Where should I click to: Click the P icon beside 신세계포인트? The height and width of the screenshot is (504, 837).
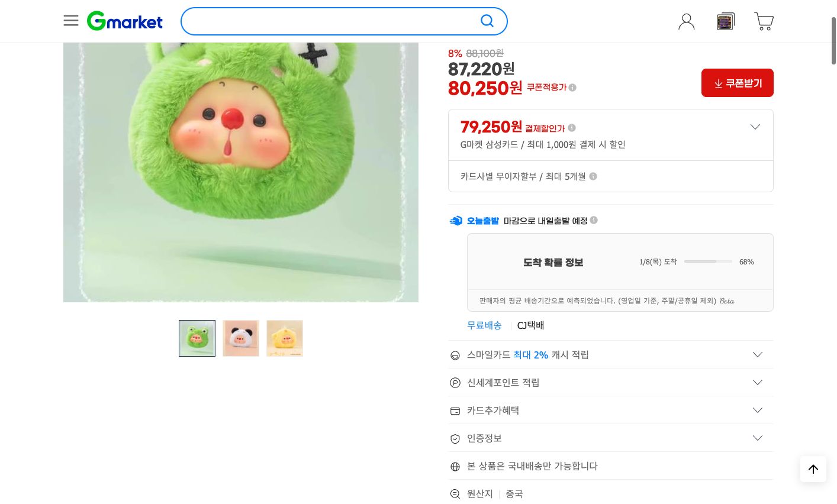pyautogui.click(x=455, y=383)
